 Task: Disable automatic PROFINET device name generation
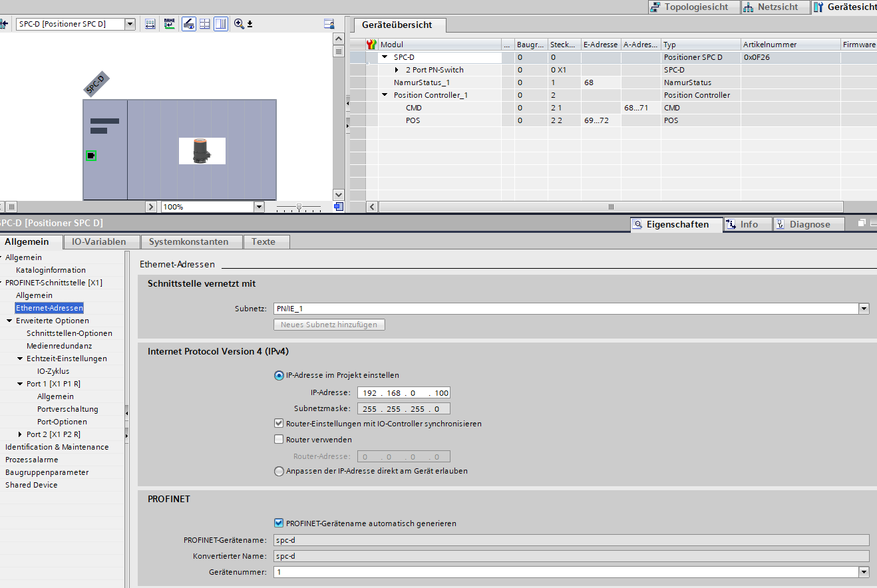pyautogui.click(x=279, y=523)
